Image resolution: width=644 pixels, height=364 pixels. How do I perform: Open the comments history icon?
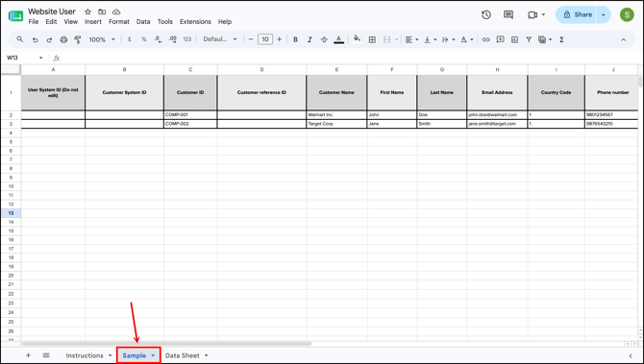click(508, 14)
